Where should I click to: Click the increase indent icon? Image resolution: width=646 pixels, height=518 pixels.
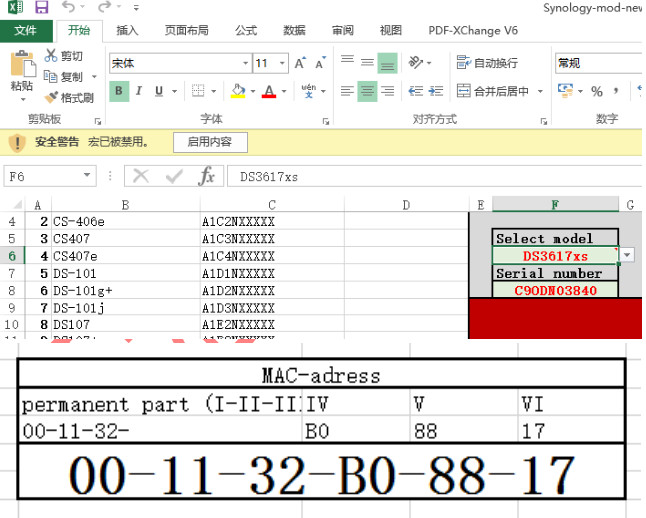[x=435, y=91]
